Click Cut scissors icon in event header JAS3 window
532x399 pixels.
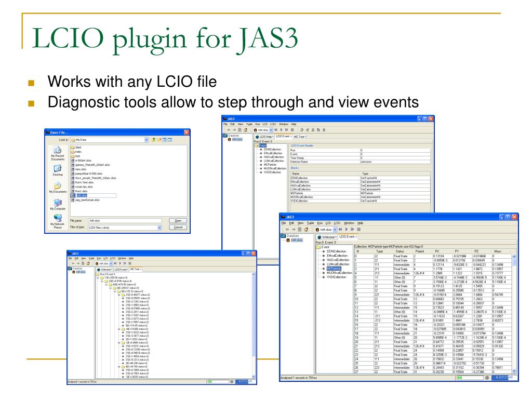pos(313,130)
